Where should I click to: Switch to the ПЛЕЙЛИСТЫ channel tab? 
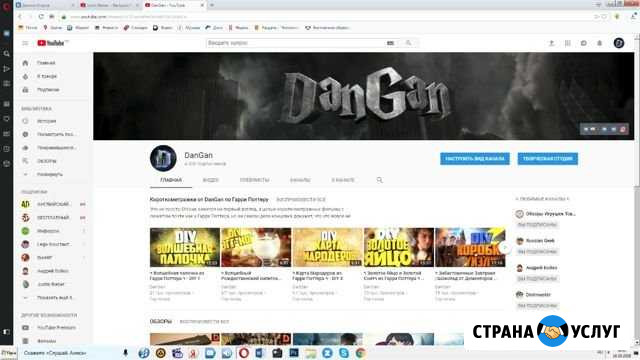(x=254, y=180)
